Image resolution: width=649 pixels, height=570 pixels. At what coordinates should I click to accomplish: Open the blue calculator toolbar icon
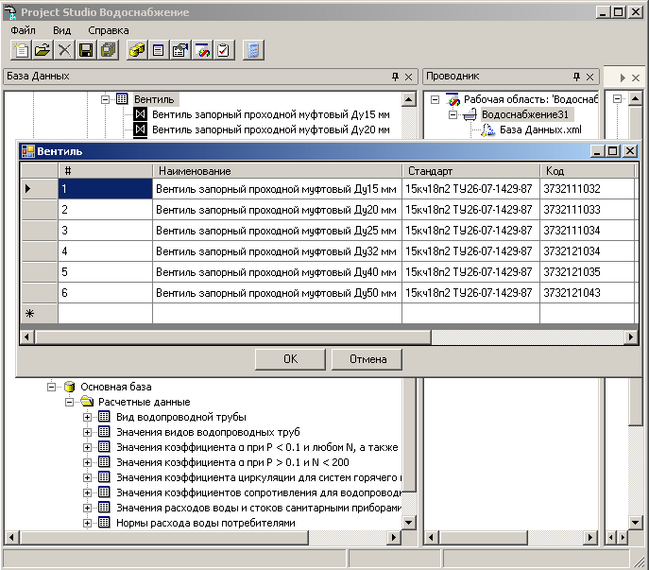pos(253,50)
